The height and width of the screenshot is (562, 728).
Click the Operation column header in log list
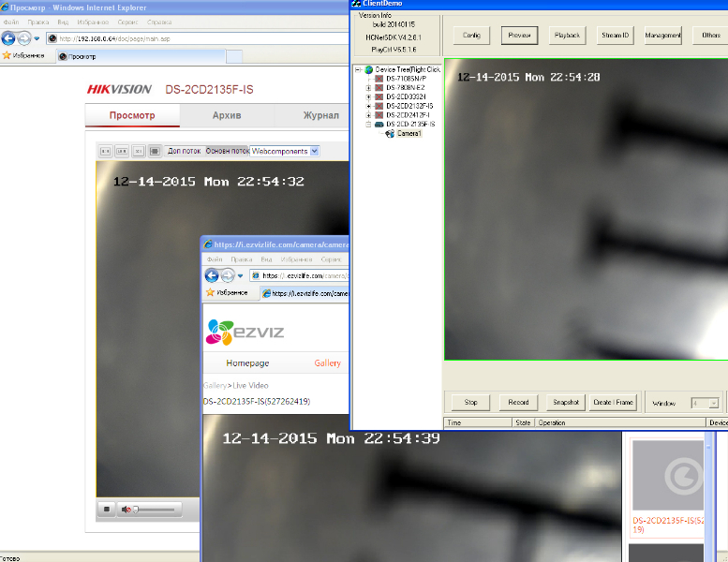(x=621, y=422)
